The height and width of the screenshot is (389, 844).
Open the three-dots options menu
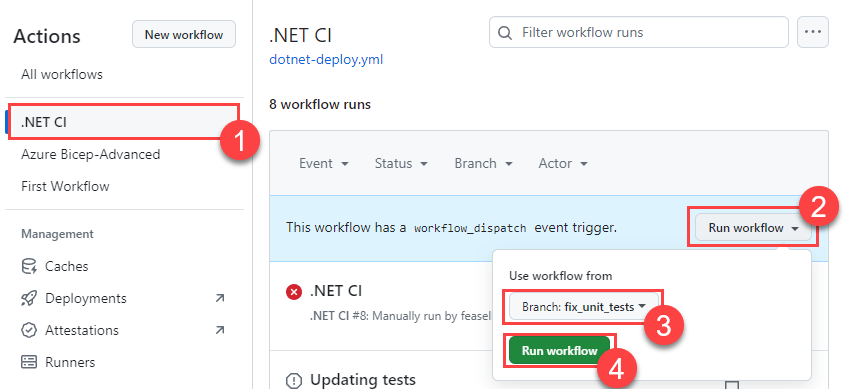click(x=813, y=32)
